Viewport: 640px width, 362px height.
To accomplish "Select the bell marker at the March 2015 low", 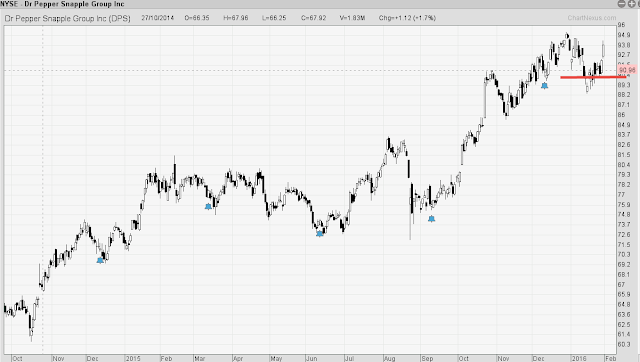I will [208, 207].
